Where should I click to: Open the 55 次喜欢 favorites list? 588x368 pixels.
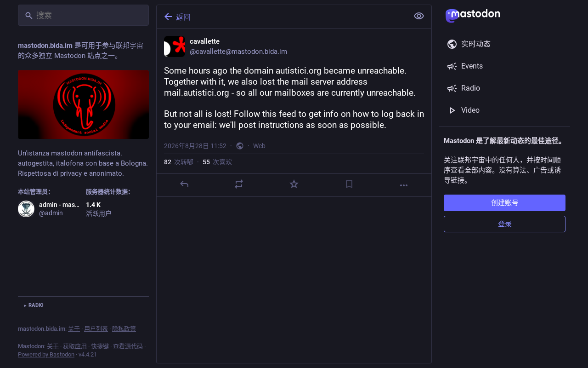click(217, 162)
